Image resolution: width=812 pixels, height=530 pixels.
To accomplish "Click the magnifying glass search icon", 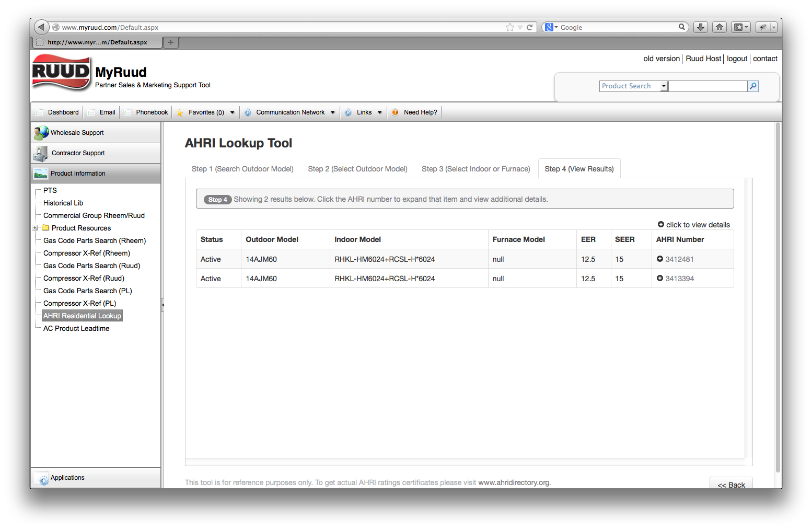I will [752, 86].
